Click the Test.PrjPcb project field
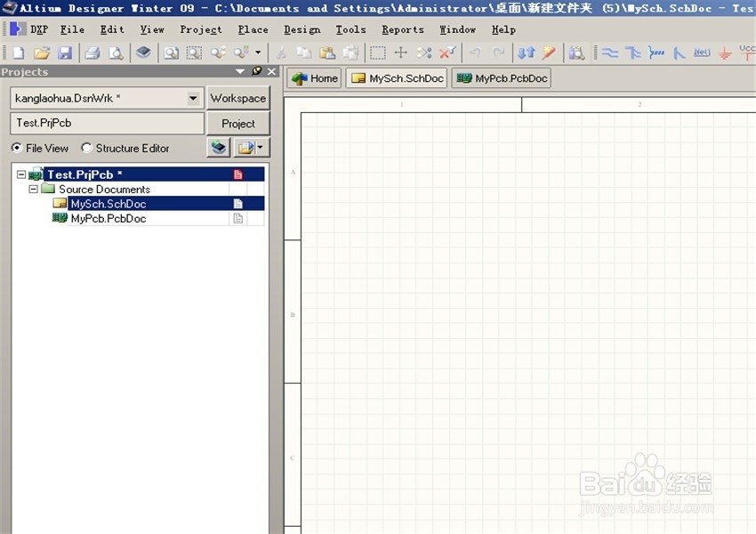756x534 pixels. (107, 123)
